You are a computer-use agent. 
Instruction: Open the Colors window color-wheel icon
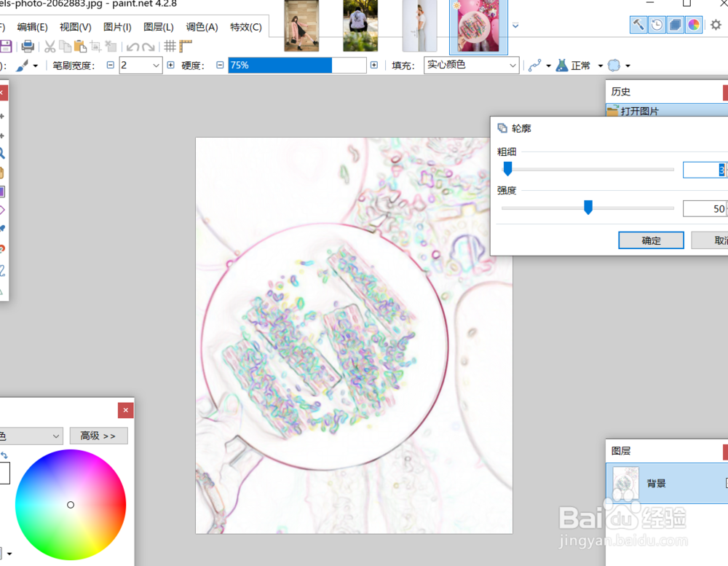(x=692, y=24)
